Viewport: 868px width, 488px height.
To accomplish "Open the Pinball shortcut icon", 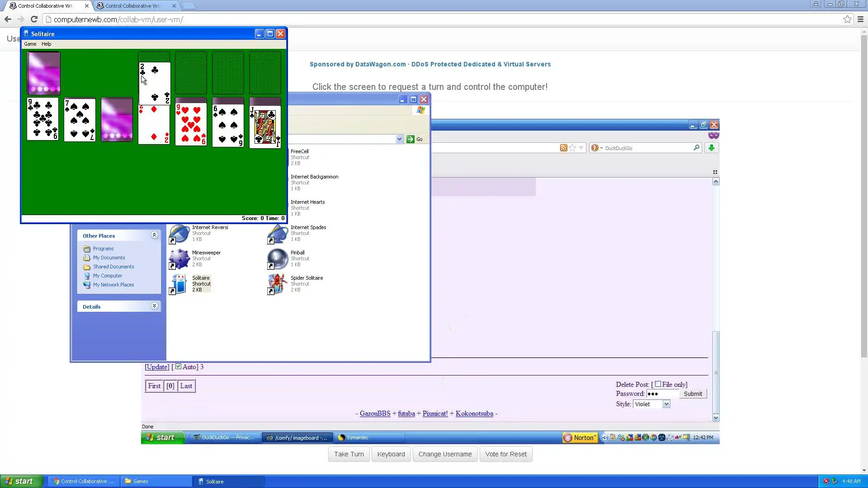I will (278, 258).
